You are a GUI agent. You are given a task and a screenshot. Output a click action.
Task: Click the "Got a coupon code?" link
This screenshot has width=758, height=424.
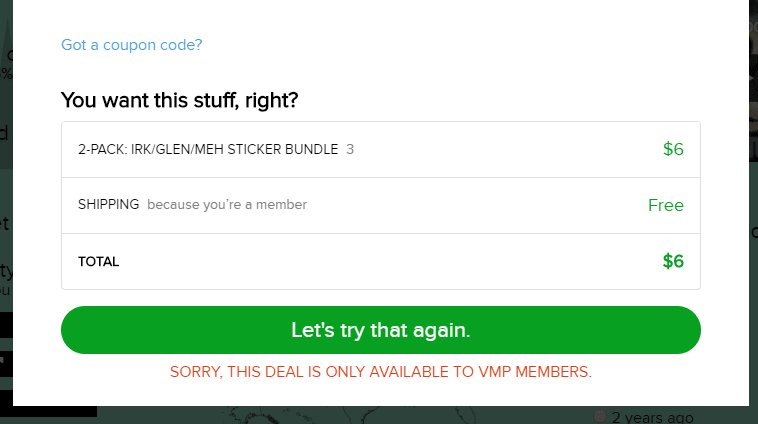[132, 45]
